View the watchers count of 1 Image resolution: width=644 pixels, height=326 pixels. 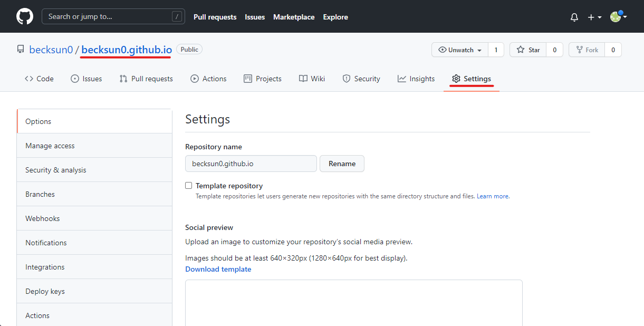[496, 50]
